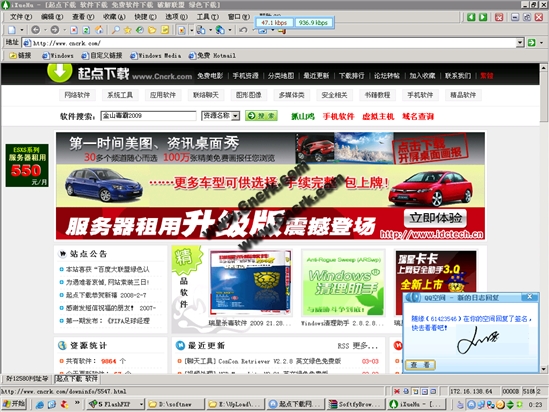Click the green download arrow site logo

tap(60, 72)
